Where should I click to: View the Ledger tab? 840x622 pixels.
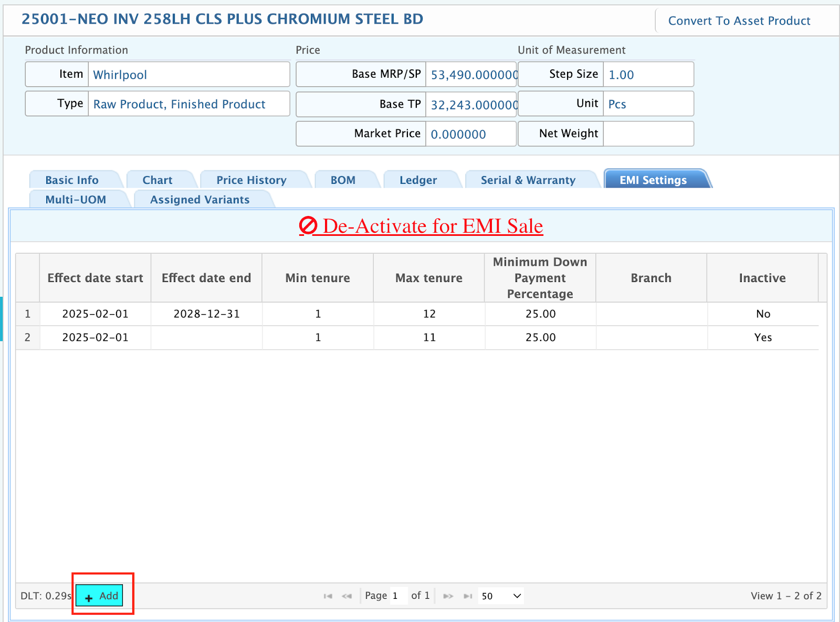point(418,180)
